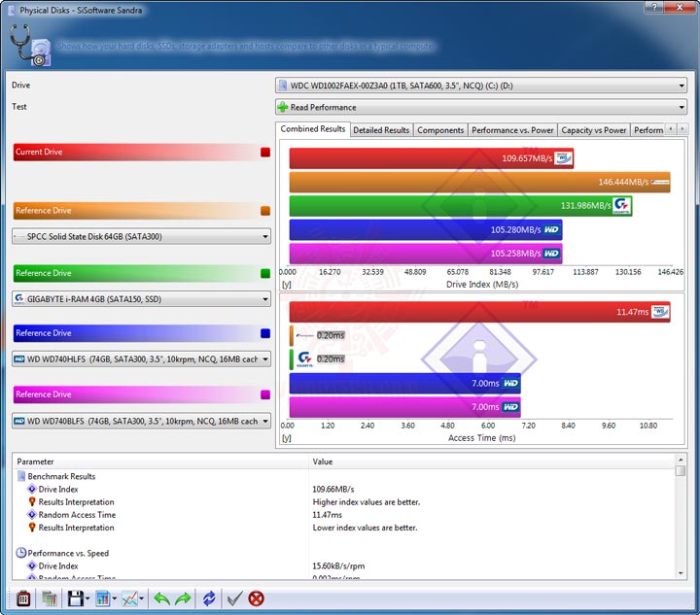The height and width of the screenshot is (615, 700).
Task: Click the tab strip left scroll arrow
Action: click(x=671, y=129)
